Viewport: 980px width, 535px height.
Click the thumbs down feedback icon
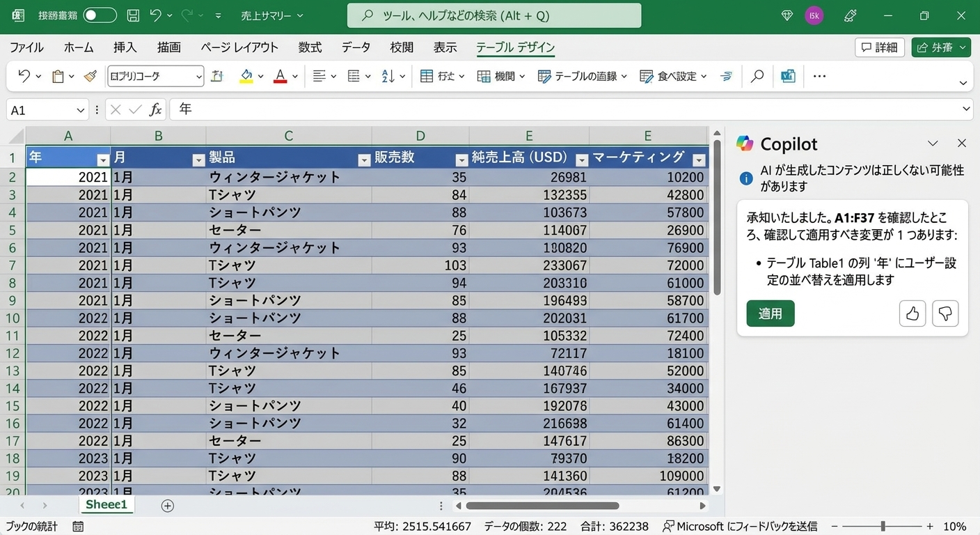945,313
